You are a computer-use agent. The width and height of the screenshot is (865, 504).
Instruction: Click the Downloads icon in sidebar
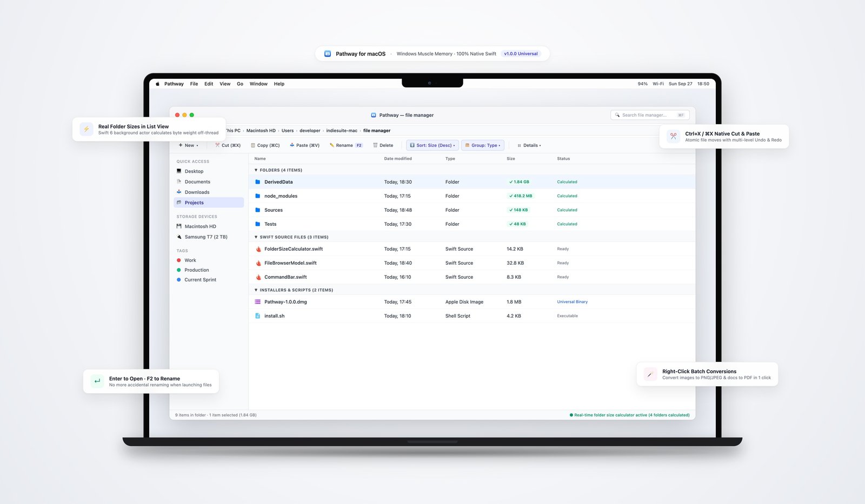click(x=179, y=192)
